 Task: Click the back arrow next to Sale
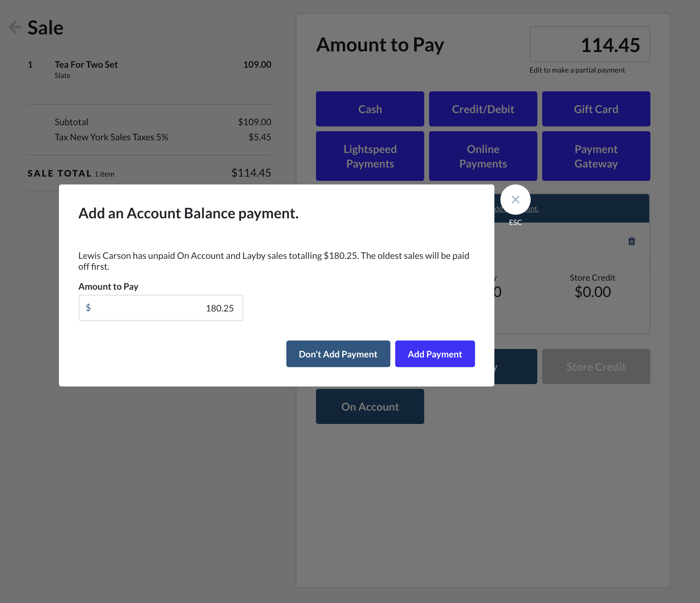point(14,27)
